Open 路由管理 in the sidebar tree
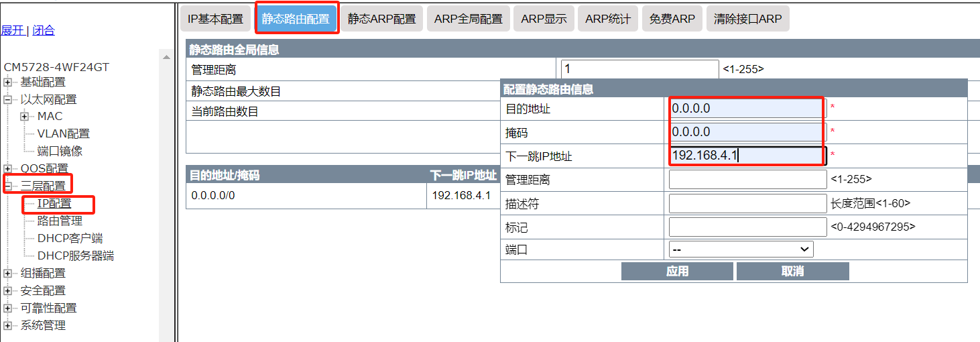This screenshot has height=342, width=980. [60, 221]
